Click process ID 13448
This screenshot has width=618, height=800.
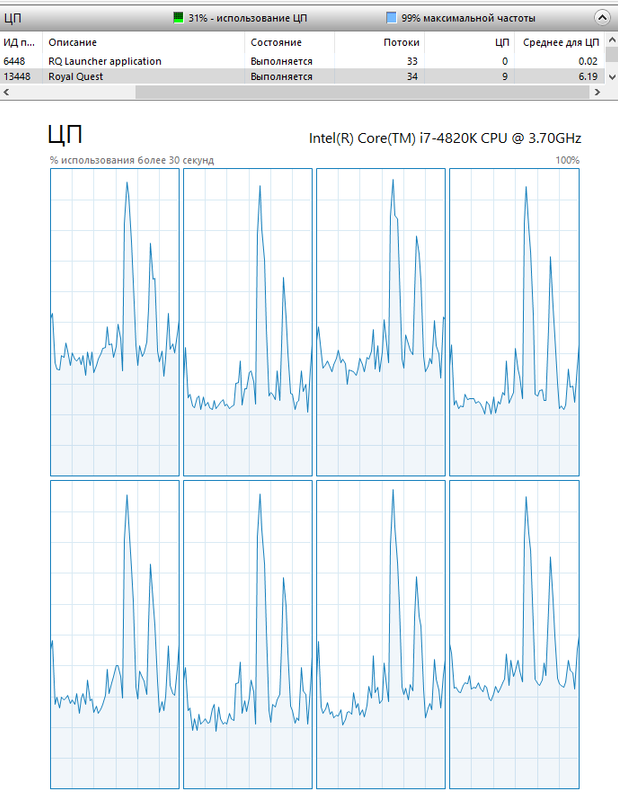17,77
